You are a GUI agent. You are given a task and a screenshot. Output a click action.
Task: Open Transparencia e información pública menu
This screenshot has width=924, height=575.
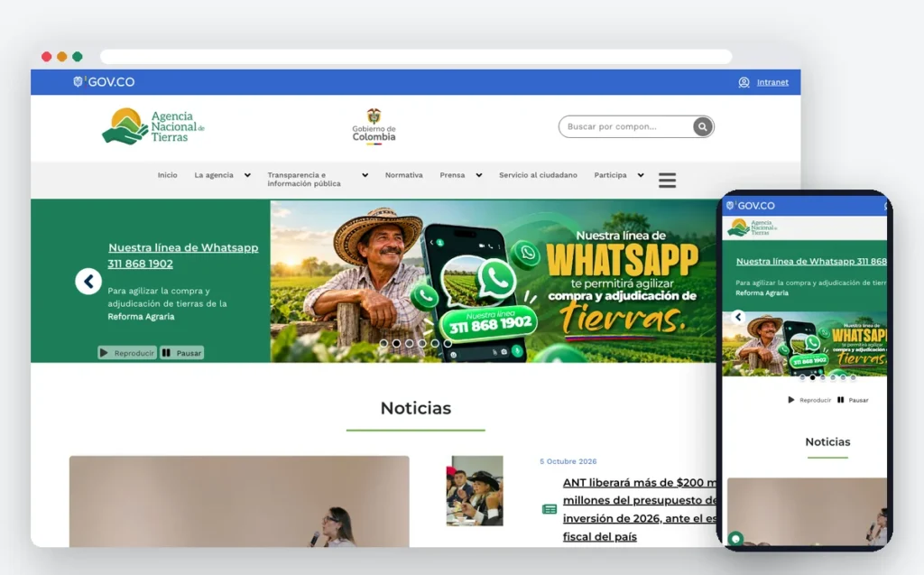[x=304, y=180]
